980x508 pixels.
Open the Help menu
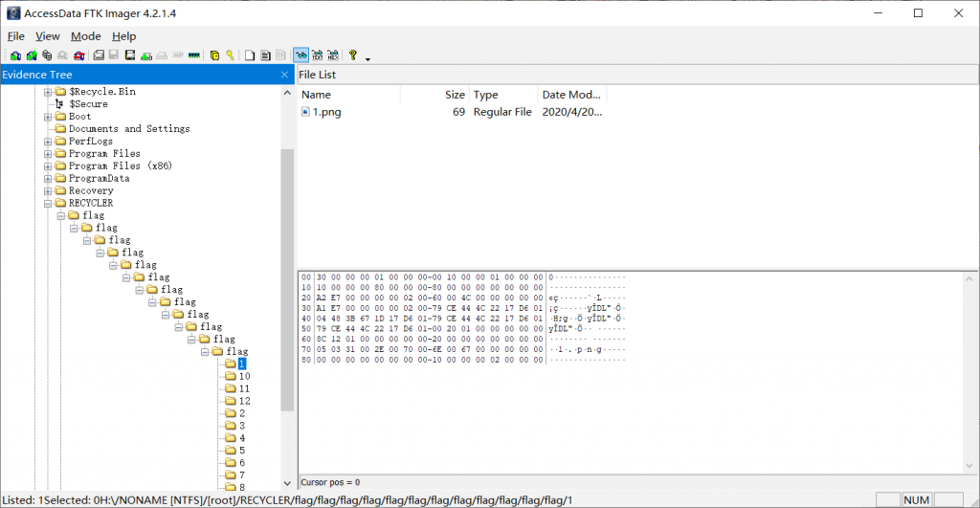click(123, 36)
